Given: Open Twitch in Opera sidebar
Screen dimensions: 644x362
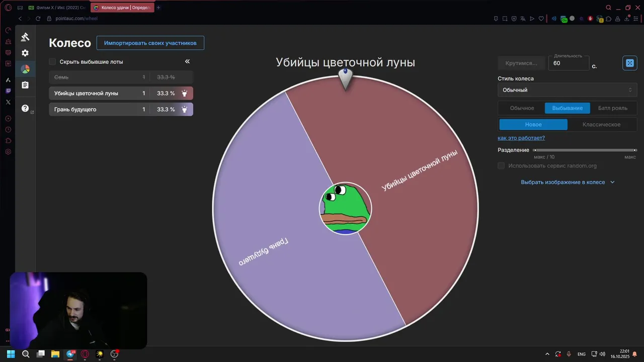Looking at the screenshot, I should tap(8, 91).
